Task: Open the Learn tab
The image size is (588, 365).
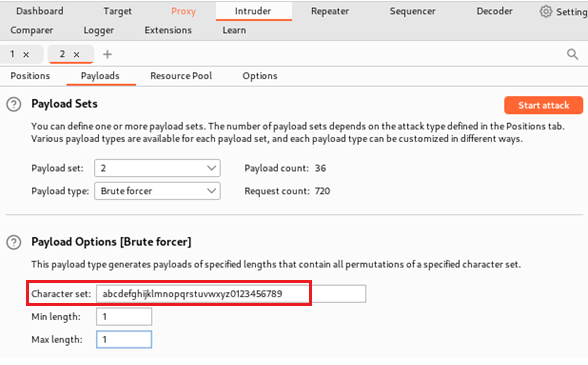Action: tap(234, 30)
